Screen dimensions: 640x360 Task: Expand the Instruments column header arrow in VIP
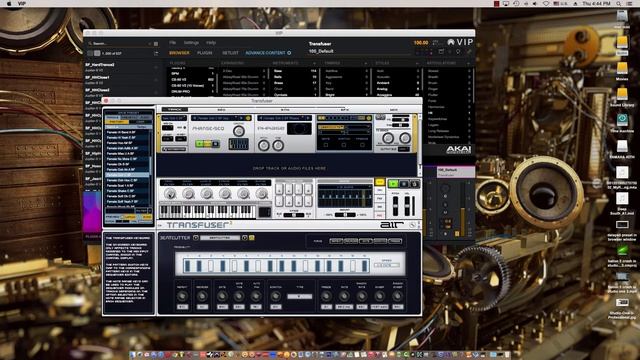(x=314, y=63)
